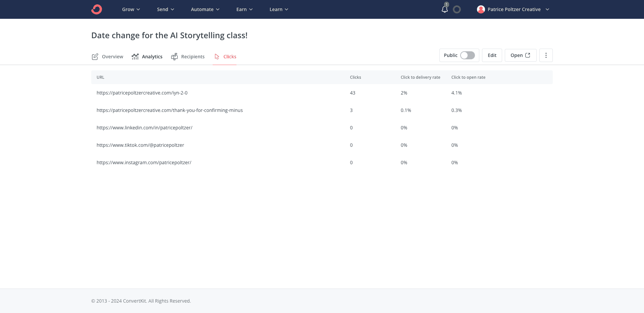This screenshot has height=313, width=644.
Task: Expand the Learn menu
Action: [x=279, y=9]
